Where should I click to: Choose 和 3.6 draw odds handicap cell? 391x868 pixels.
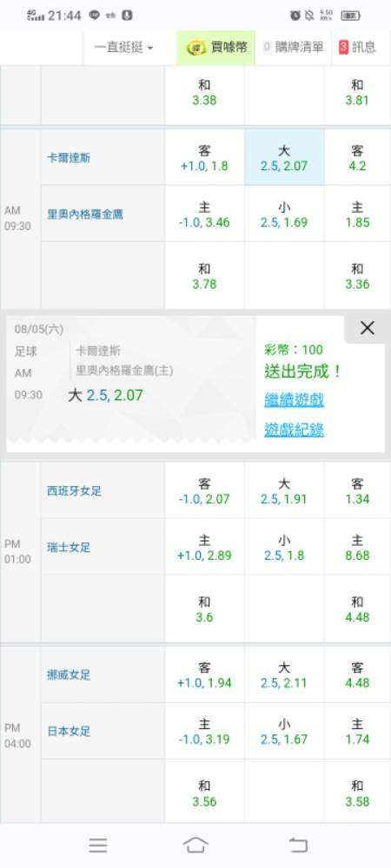(204, 609)
